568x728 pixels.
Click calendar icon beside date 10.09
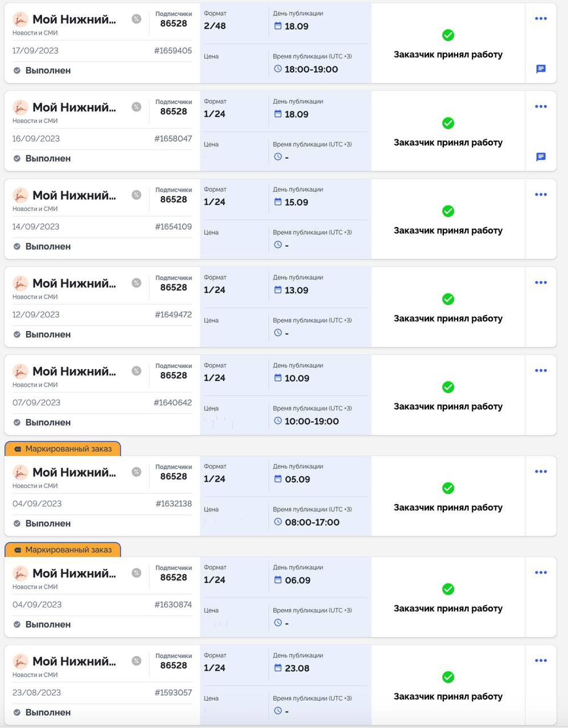click(x=278, y=378)
